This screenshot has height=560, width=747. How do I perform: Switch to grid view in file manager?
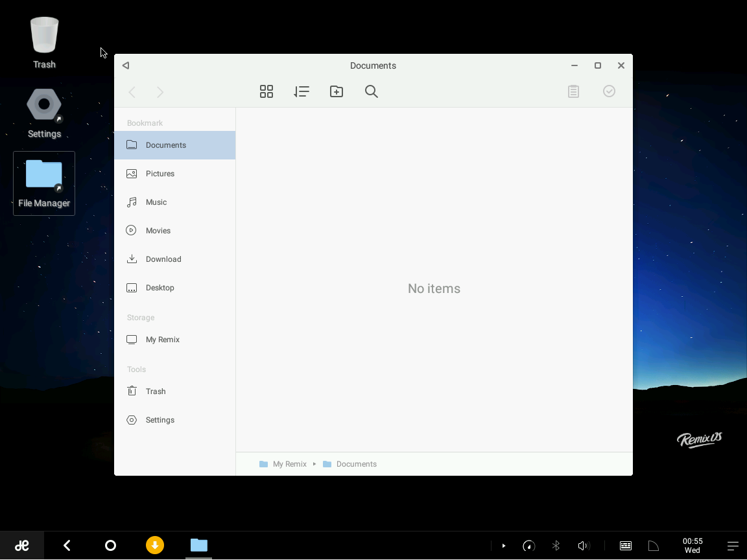tap(267, 91)
